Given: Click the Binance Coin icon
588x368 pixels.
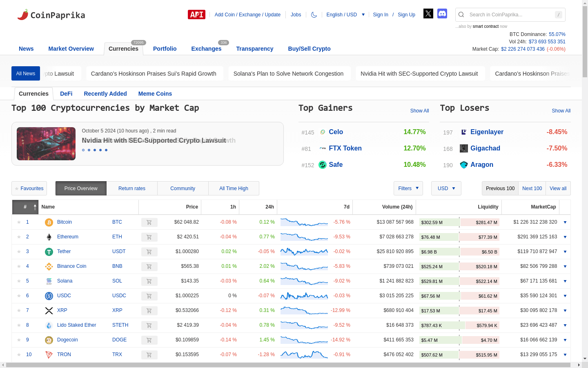Looking at the screenshot, I should (49, 267).
